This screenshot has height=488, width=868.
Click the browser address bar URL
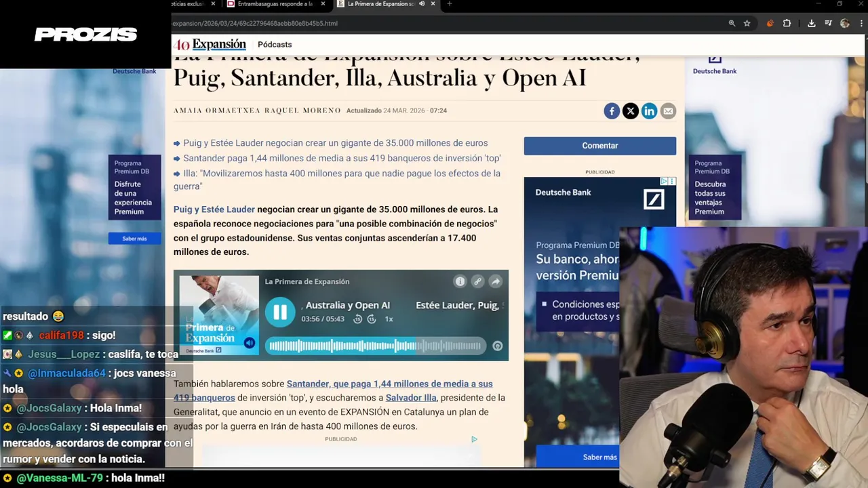pos(254,23)
